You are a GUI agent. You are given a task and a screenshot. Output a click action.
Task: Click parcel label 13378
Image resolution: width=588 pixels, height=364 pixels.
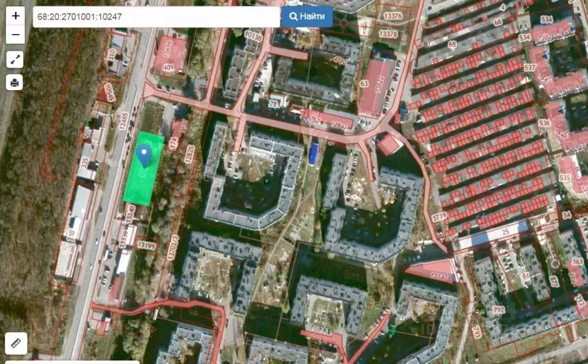point(388,34)
